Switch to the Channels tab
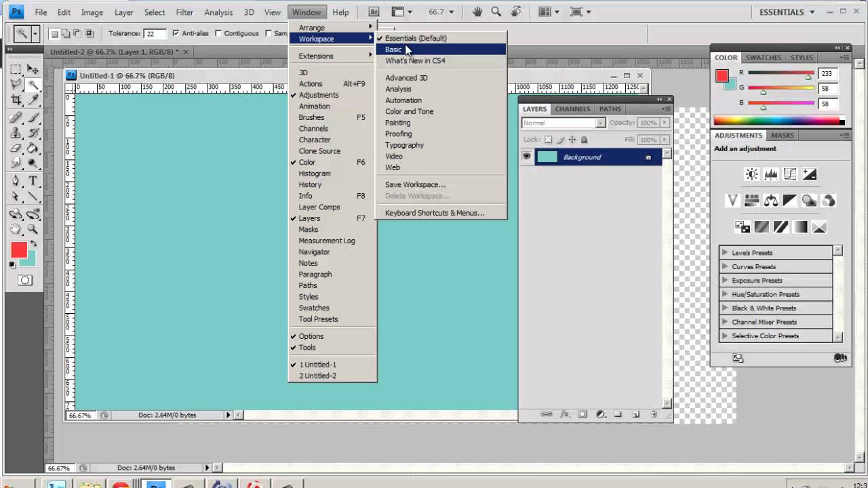 572,108
